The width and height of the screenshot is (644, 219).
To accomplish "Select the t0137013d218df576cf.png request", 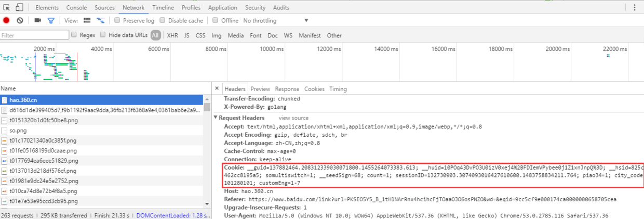I will 102,171.
